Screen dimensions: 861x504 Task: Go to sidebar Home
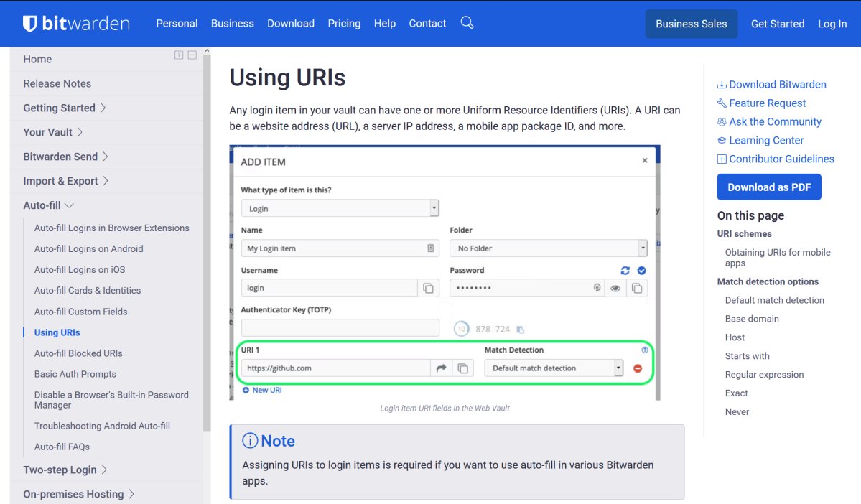click(37, 60)
